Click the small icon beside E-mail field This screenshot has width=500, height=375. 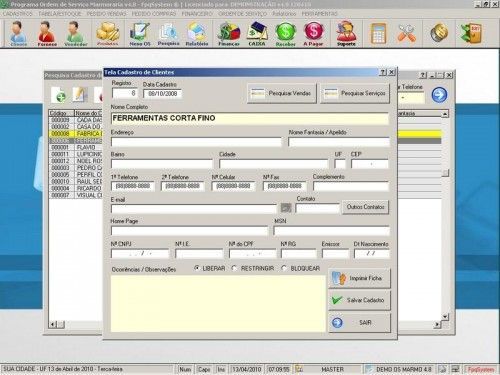(286, 208)
